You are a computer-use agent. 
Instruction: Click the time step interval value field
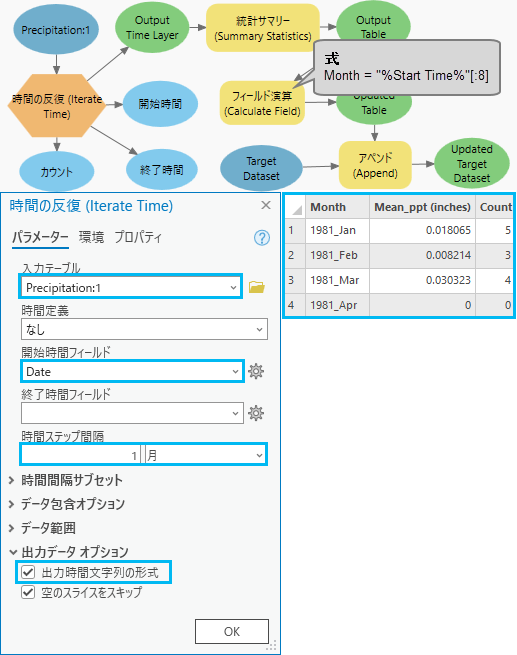pyautogui.click(x=81, y=455)
